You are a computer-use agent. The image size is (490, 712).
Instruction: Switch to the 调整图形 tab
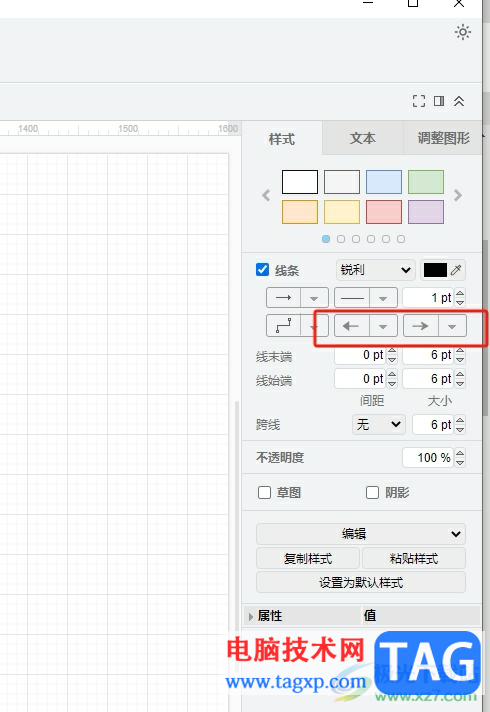pyautogui.click(x=443, y=138)
